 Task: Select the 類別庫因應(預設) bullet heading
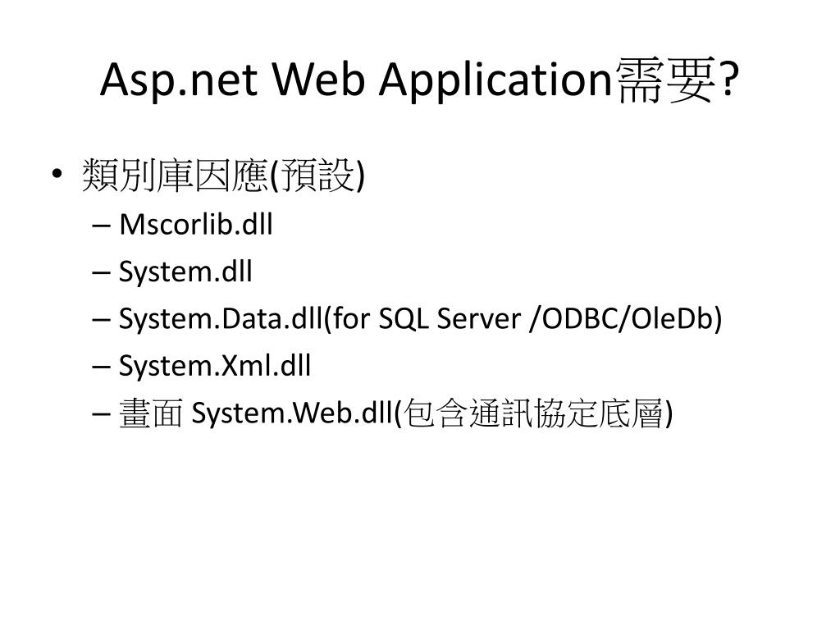click(x=223, y=176)
